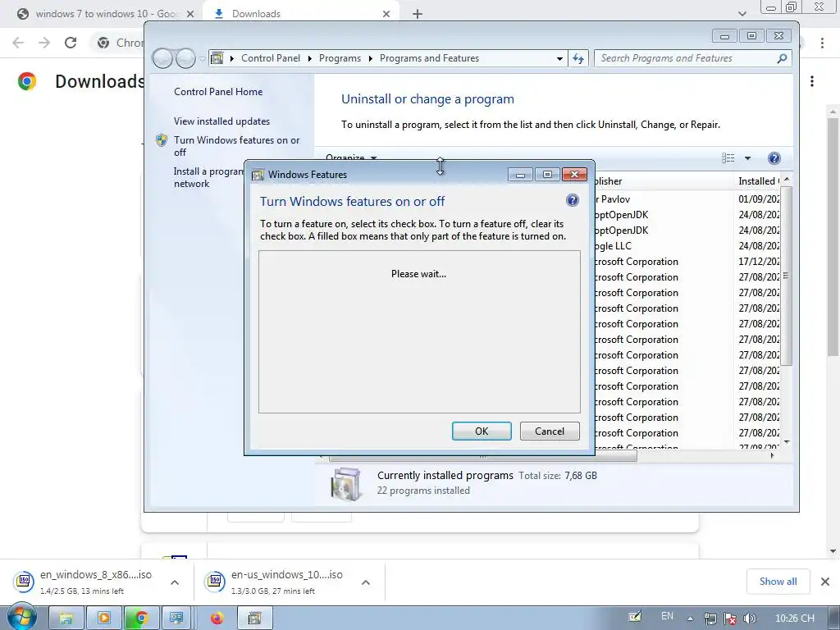
Task: Click search magnifier icon in Control Panel
Action: (782, 58)
